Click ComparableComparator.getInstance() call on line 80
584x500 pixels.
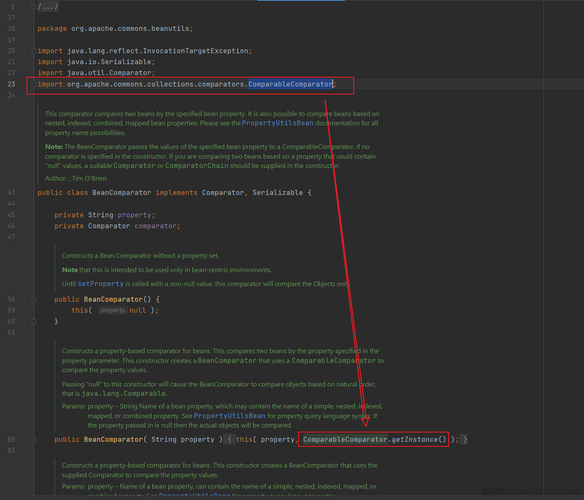(374, 440)
